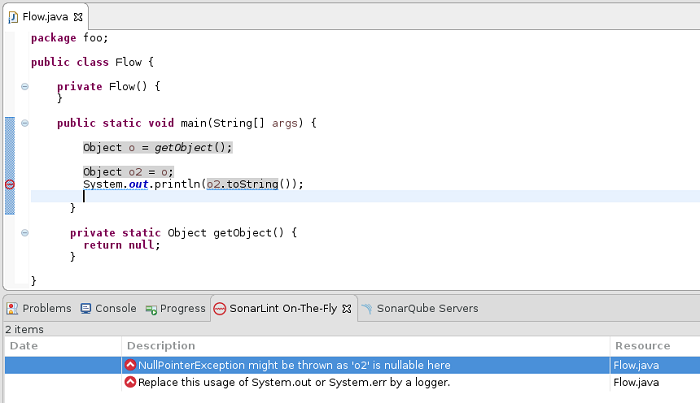Click the error marker in the editor gutter

tap(10, 184)
